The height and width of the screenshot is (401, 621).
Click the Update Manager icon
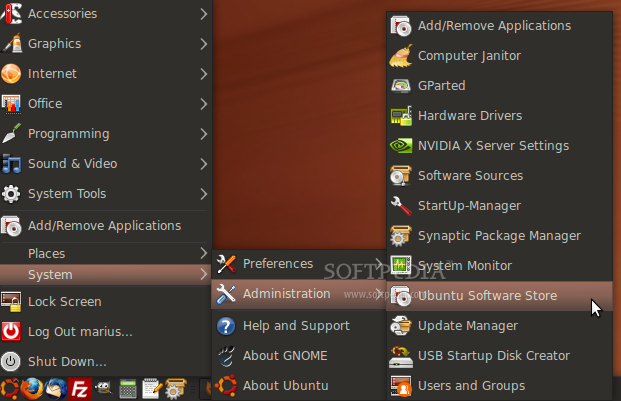[x=401, y=326]
